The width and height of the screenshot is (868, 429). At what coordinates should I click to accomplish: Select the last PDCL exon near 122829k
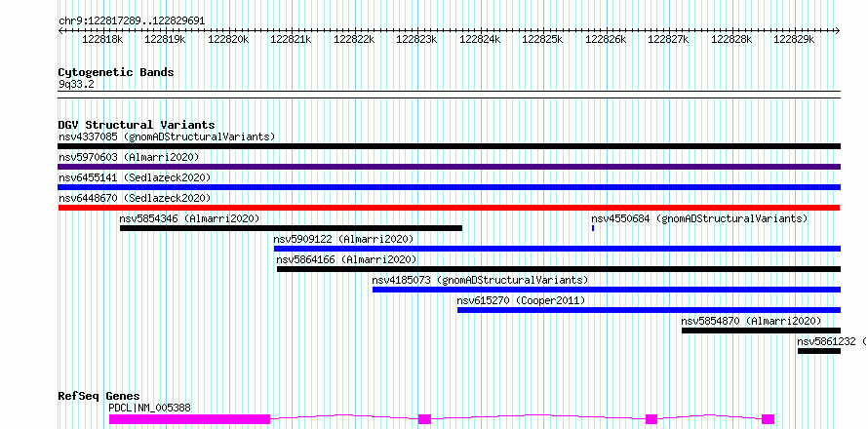click(768, 419)
